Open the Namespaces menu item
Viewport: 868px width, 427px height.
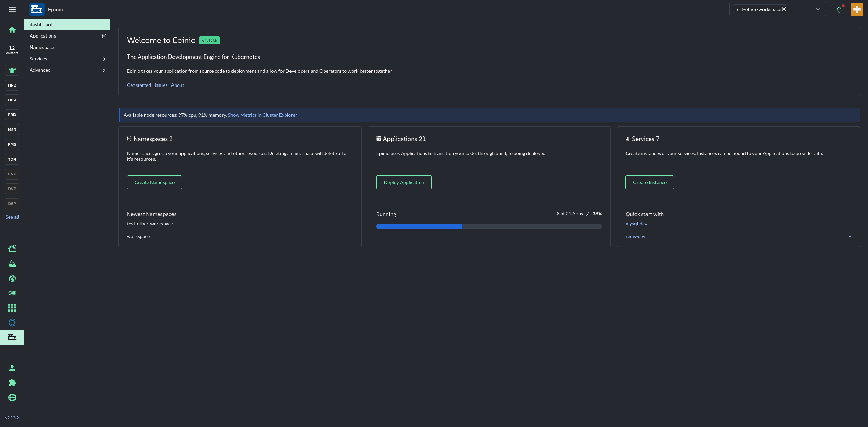click(x=43, y=47)
